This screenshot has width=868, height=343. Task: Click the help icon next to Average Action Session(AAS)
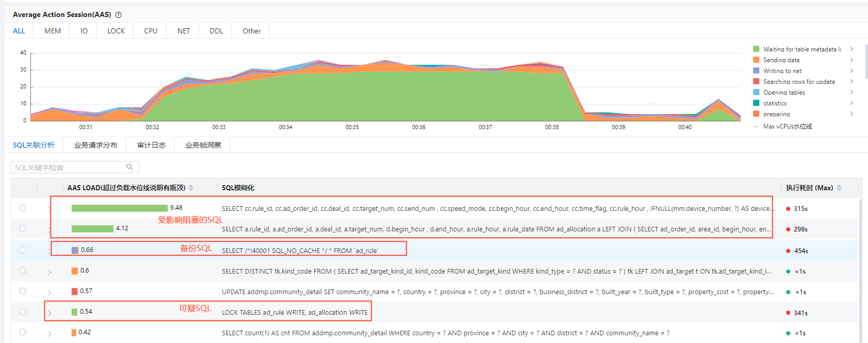pyautogui.click(x=118, y=15)
